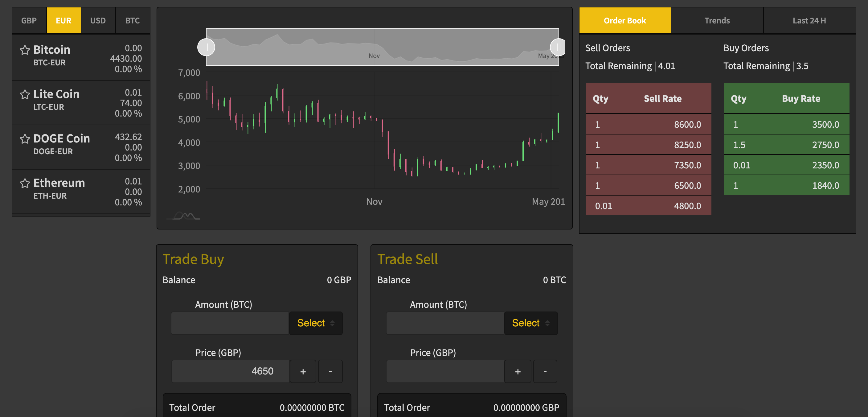Switch to the GBP market tab
The height and width of the screenshot is (417, 868).
[x=29, y=20]
